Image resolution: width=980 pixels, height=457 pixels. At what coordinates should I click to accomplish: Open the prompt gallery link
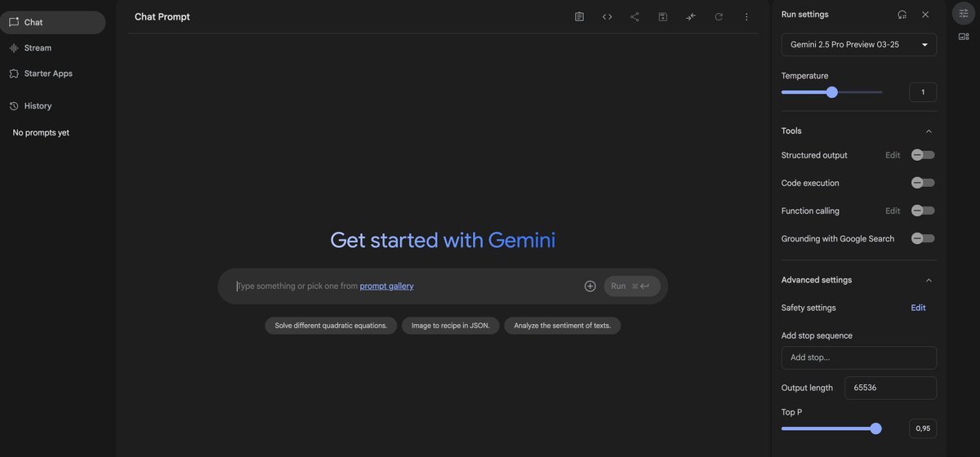386,286
